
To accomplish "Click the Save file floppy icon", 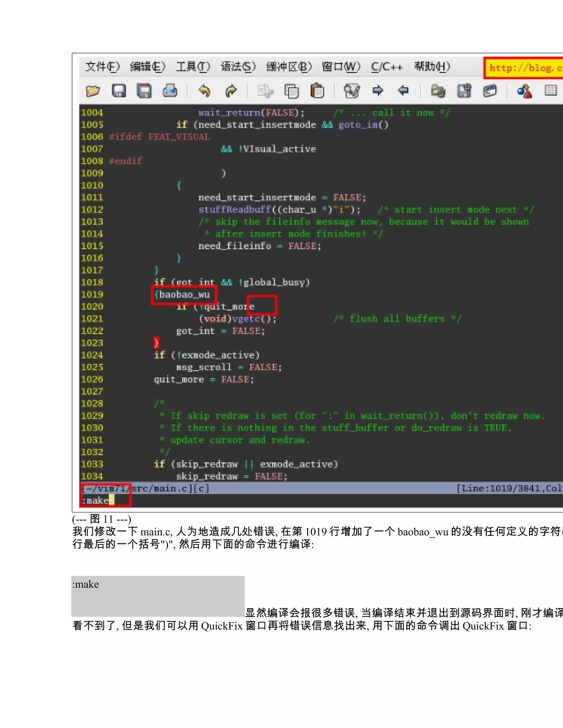I will pyautogui.click(x=119, y=91).
